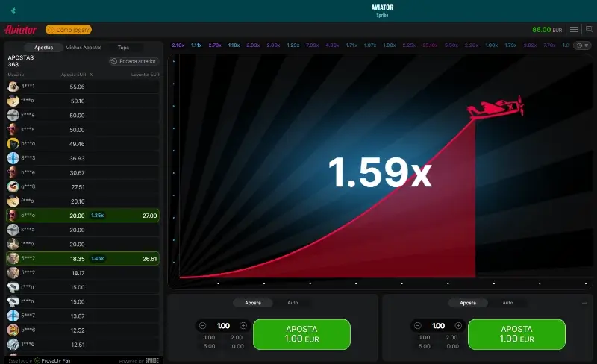The height and width of the screenshot is (364, 597).
Task: Open the Como jogar? help button
Action: (69, 30)
